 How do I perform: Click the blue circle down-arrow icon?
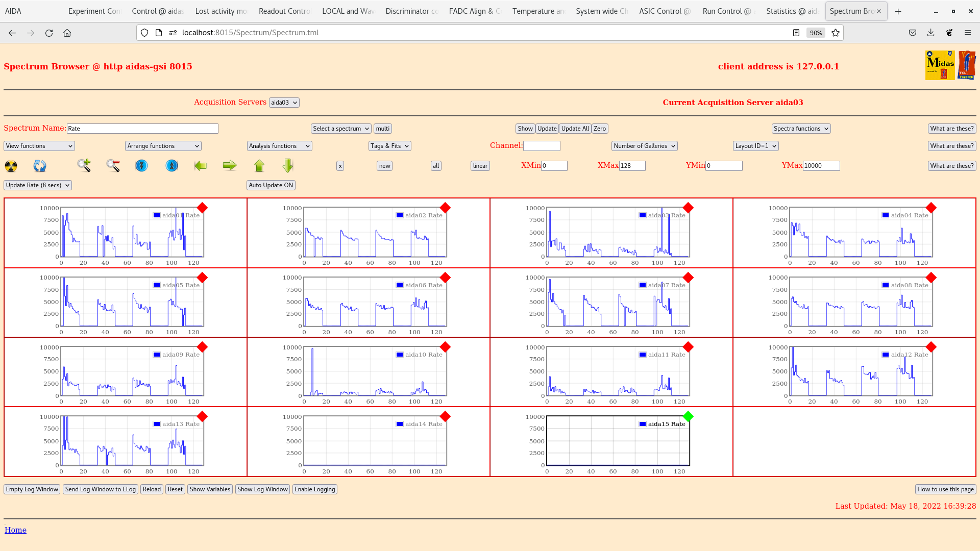coord(141,165)
